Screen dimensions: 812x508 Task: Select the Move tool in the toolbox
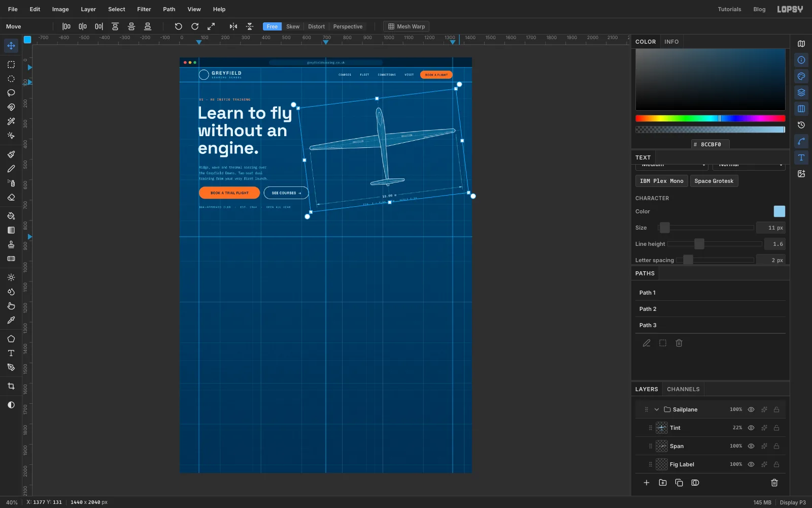[x=11, y=46]
